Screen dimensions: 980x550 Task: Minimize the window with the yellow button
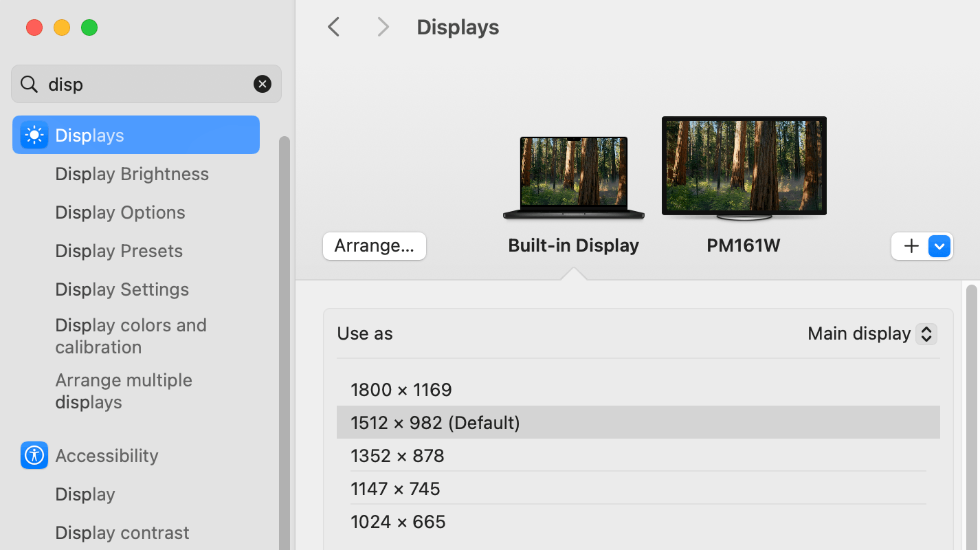[x=62, y=27]
